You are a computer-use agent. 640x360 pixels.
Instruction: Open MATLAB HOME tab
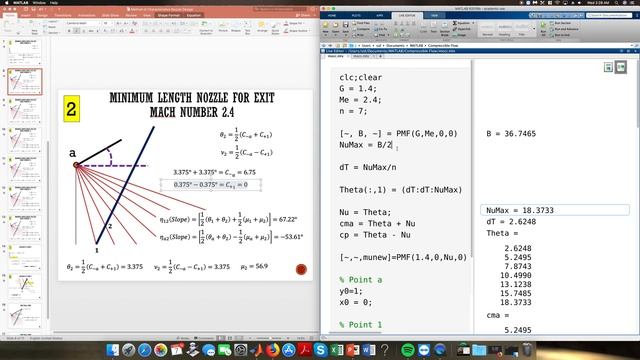click(332, 16)
